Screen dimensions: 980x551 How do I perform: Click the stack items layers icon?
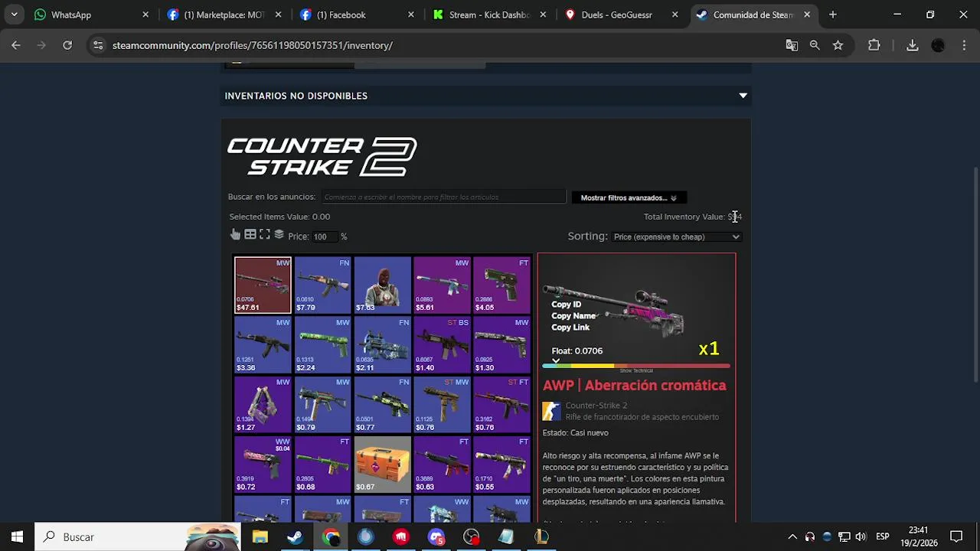coord(279,235)
